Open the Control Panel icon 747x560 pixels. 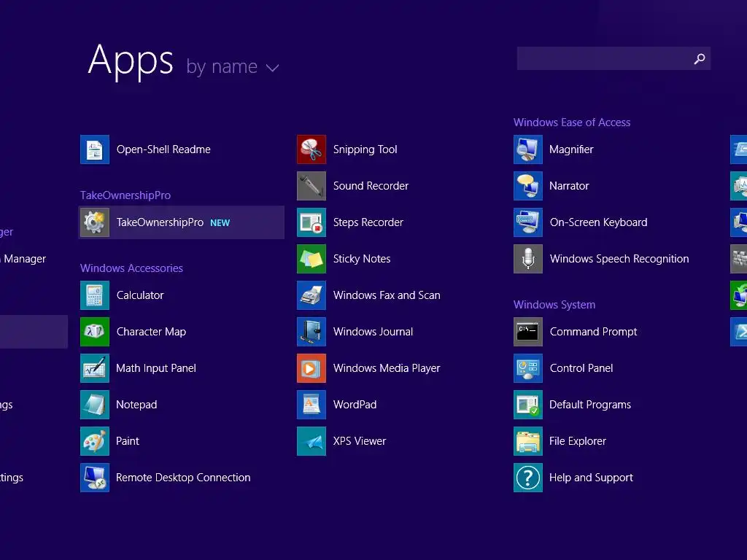(x=528, y=368)
